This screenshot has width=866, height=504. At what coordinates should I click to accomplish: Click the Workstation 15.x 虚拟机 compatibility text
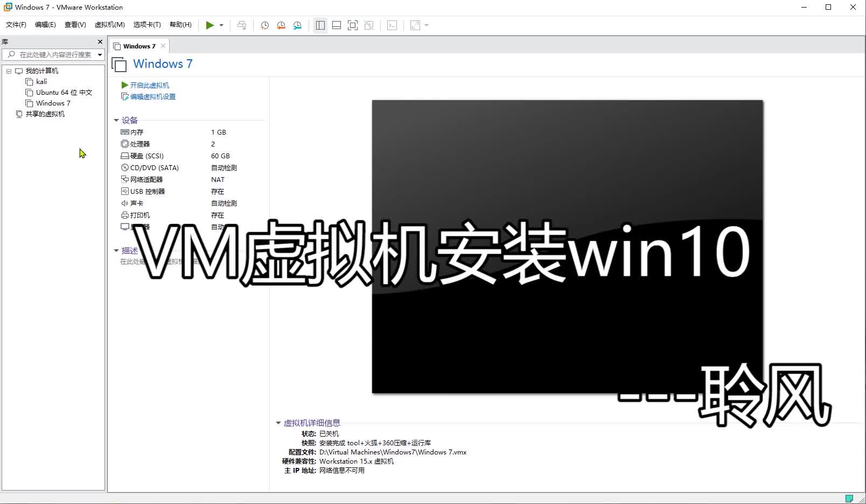tap(357, 461)
